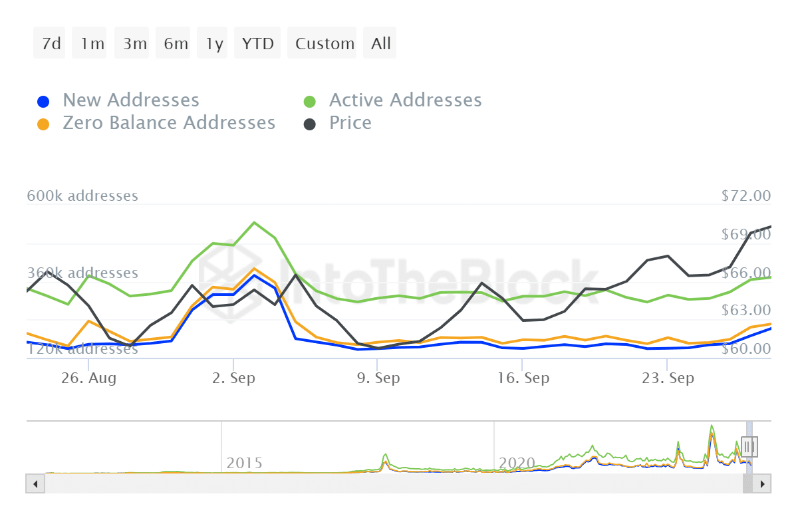This screenshot has height=532, width=798.
Task: Click the orange Zero Balance legend dot
Action: pos(43,124)
